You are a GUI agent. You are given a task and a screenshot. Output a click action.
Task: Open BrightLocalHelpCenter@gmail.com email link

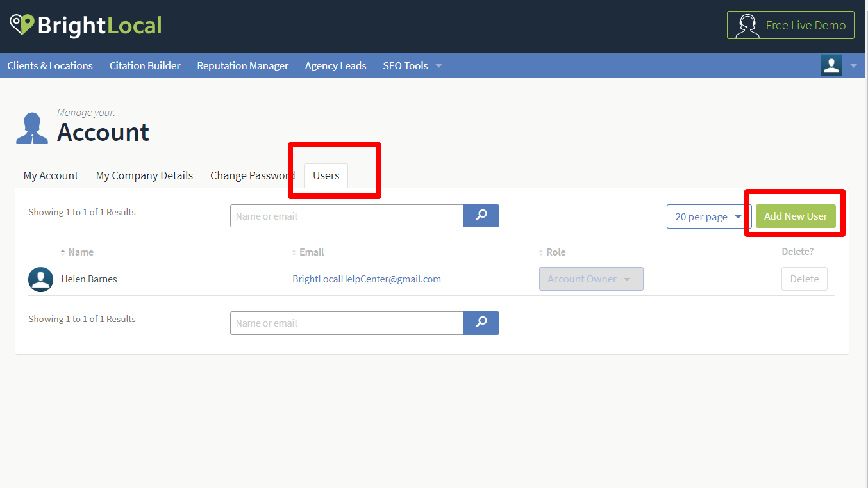pos(367,279)
